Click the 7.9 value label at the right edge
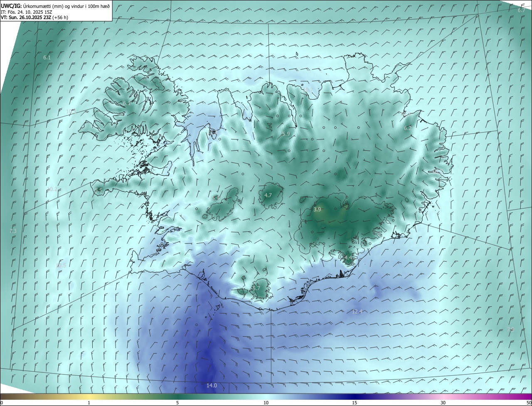This screenshot has height=406, width=532. (510, 329)
